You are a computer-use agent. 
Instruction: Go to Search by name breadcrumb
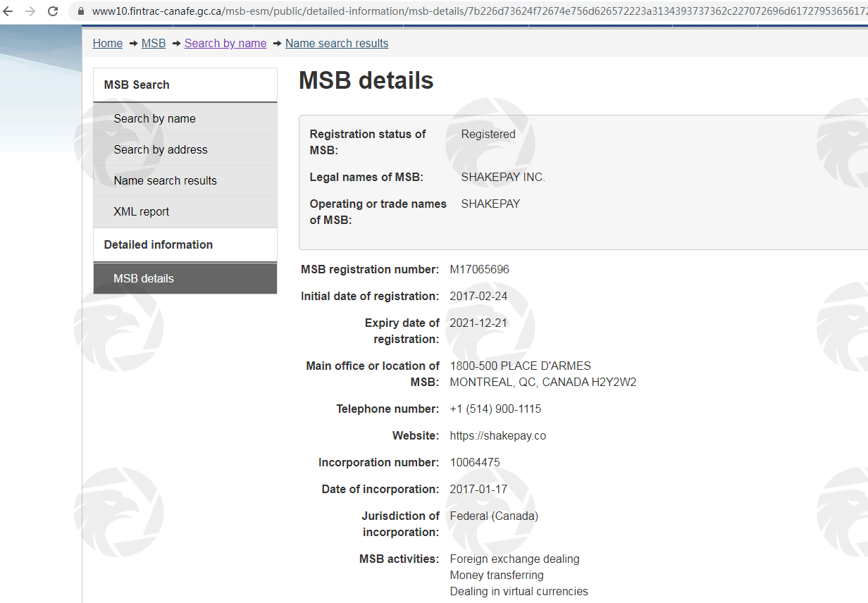225,43
